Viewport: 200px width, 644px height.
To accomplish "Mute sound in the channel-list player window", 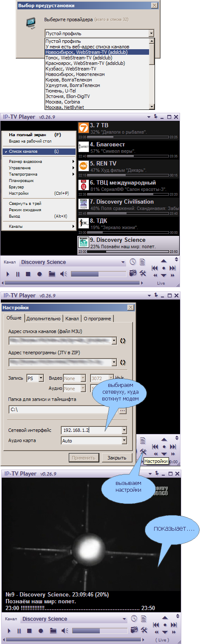I will 64,274.
